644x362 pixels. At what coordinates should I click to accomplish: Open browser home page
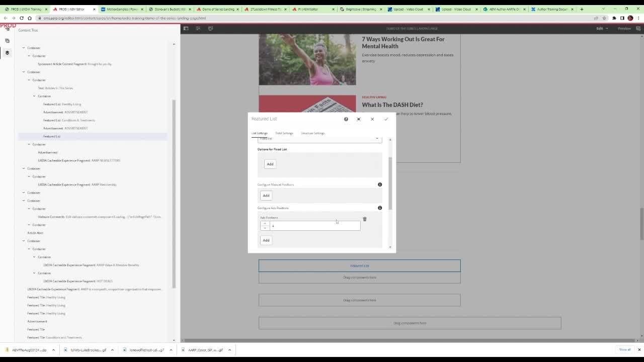(30, 18)
